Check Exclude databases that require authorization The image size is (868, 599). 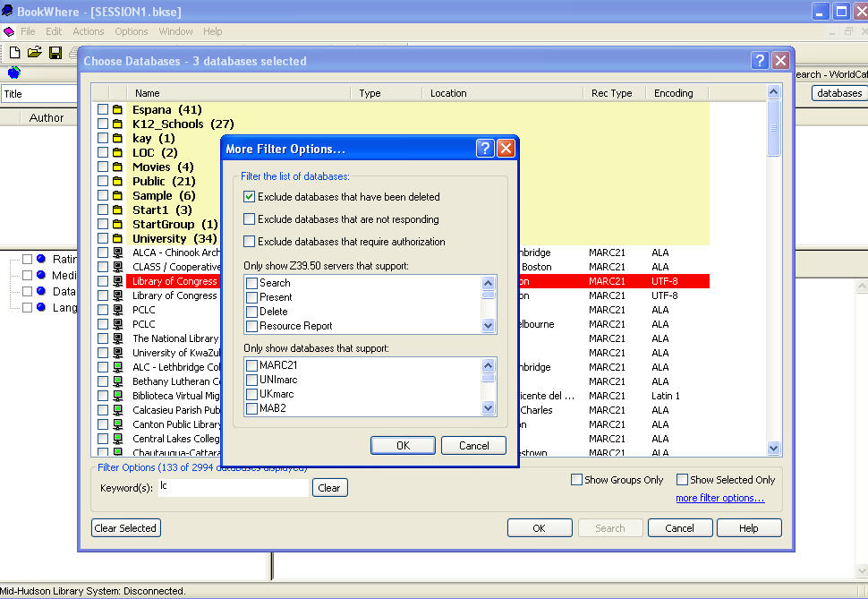coord(249,241)
